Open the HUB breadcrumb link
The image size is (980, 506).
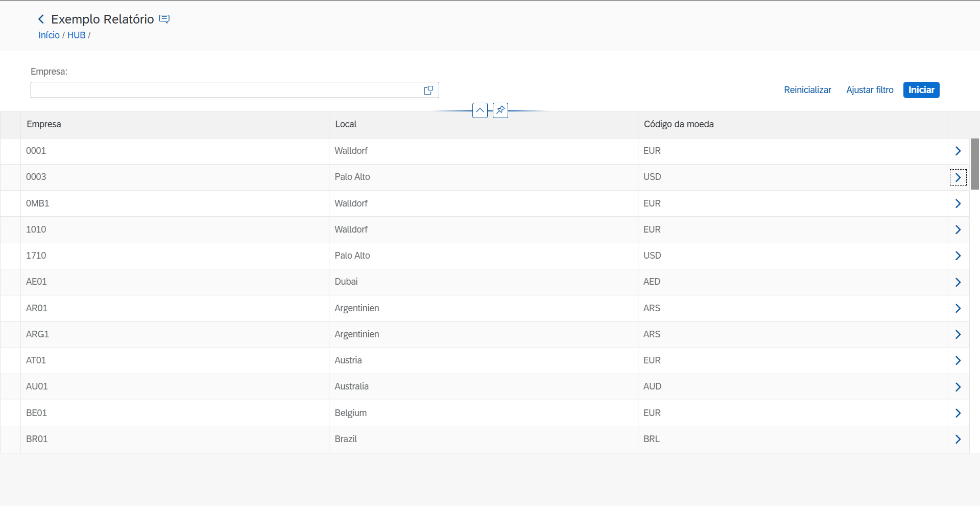click(76, 35)
